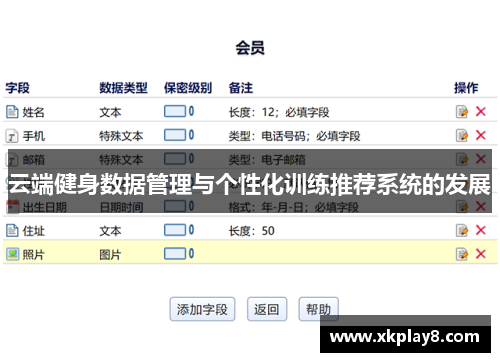Delete the 住址 field with red X

coord(481,230)
